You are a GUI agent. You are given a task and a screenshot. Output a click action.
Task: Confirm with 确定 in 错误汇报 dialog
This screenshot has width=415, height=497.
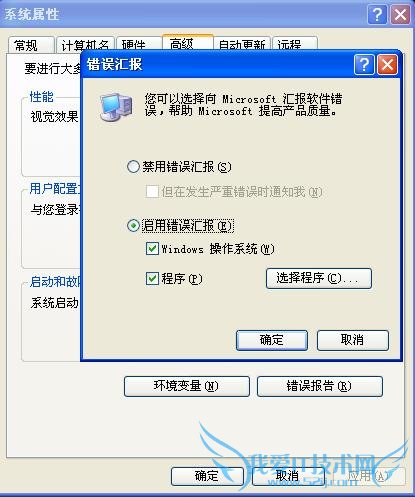coord(272,340)
